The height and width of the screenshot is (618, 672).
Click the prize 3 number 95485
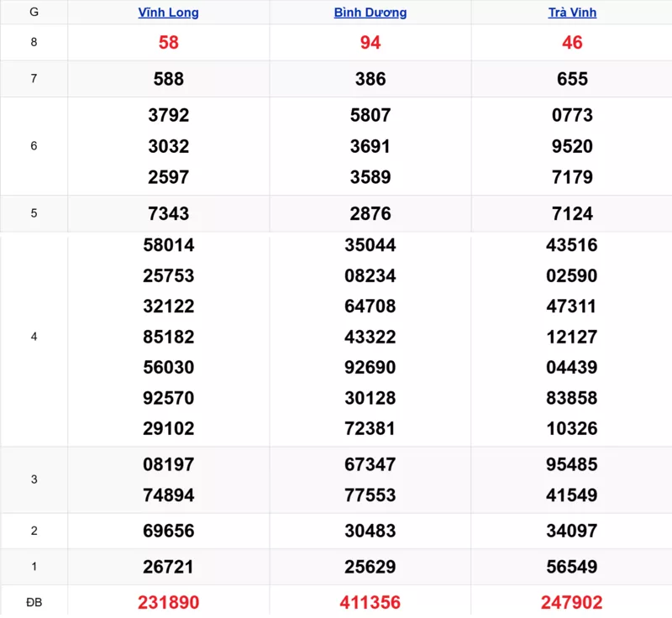pyautogui.click(x=572, y=464)
